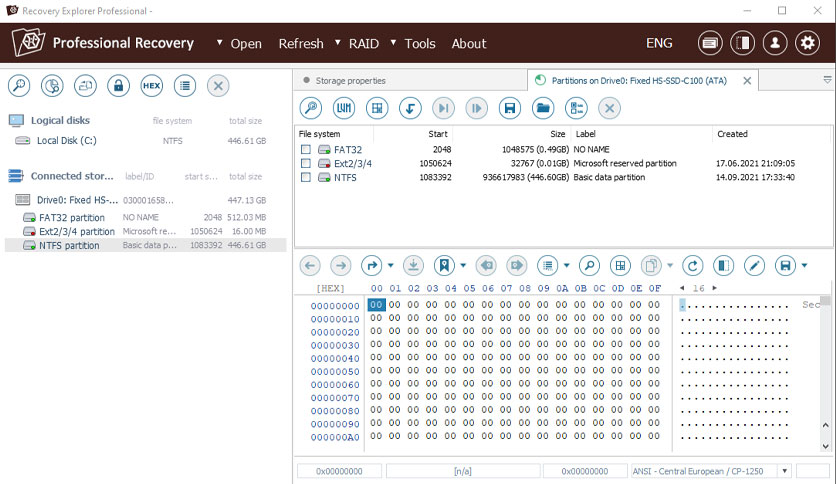Click the hex view scrollbar down arrow
836x484 pixels.
[825, 447]
